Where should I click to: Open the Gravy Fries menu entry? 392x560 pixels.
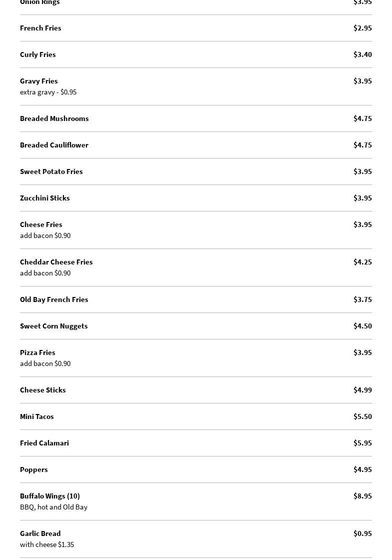click(x=39, y=81)
